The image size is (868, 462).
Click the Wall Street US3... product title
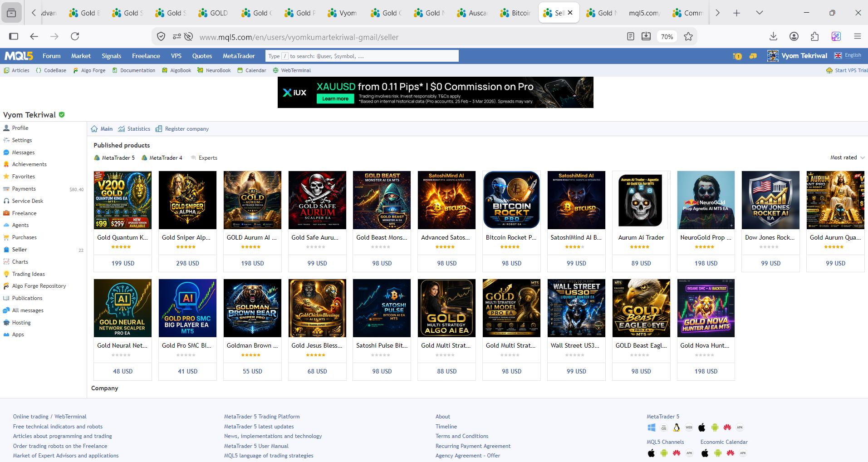click(575, 345)
